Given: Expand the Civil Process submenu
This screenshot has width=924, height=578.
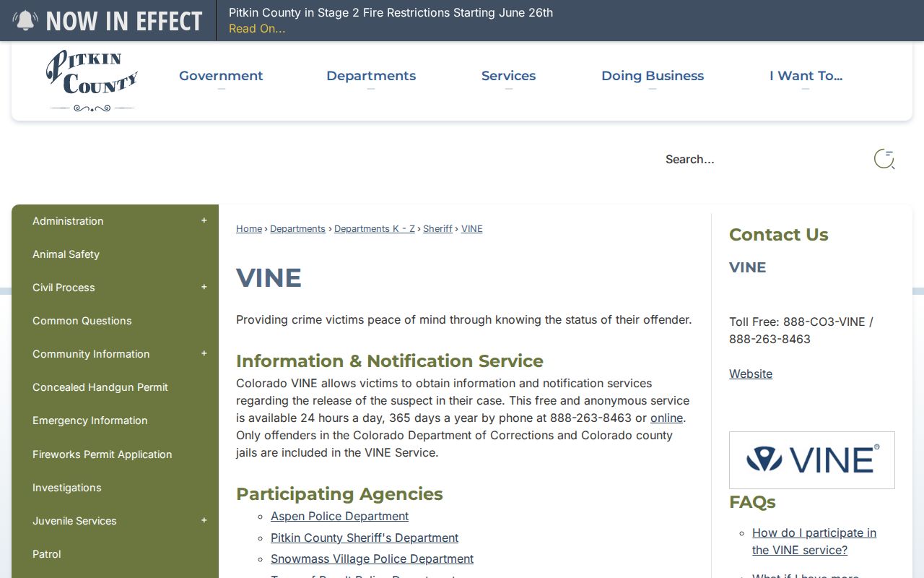Looking at the screenshot, I should pyautogui.click(x=204, y=288).
